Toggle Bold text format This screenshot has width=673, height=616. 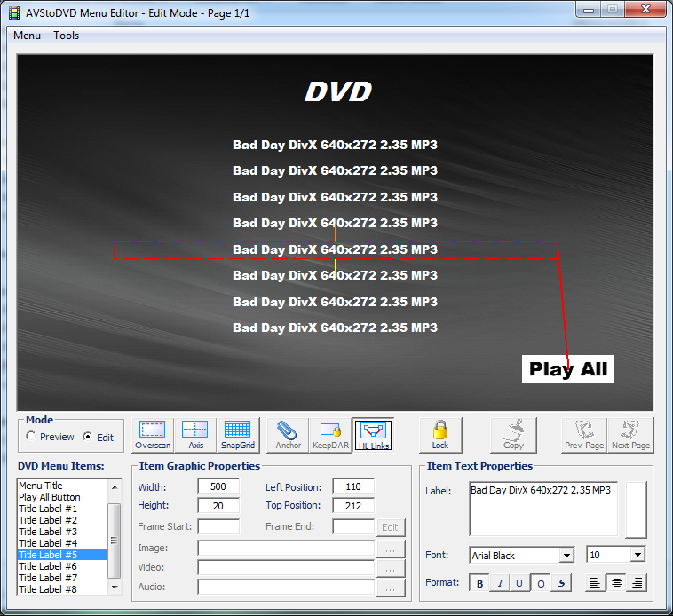pos(479,583)
